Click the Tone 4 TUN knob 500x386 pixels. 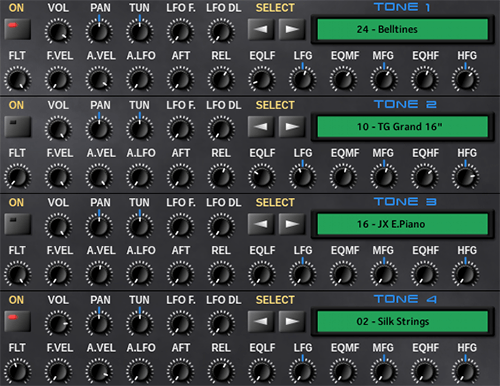[140, 323]
